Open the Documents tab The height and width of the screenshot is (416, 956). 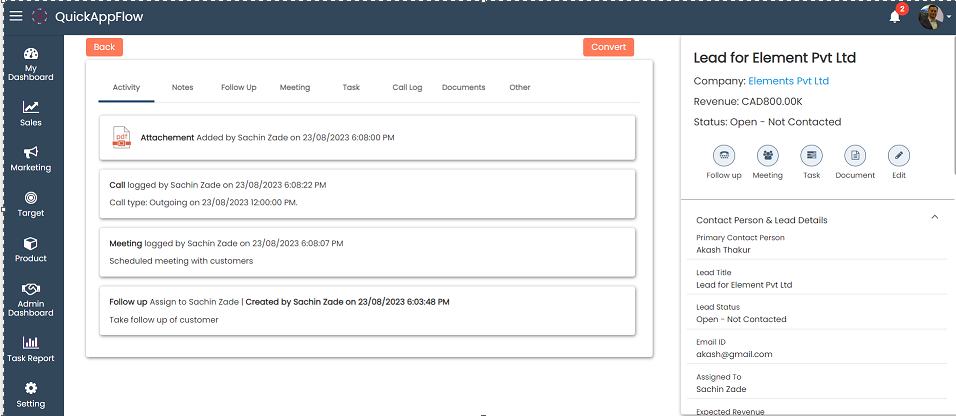pyautogui.click(x=463, y=87)
